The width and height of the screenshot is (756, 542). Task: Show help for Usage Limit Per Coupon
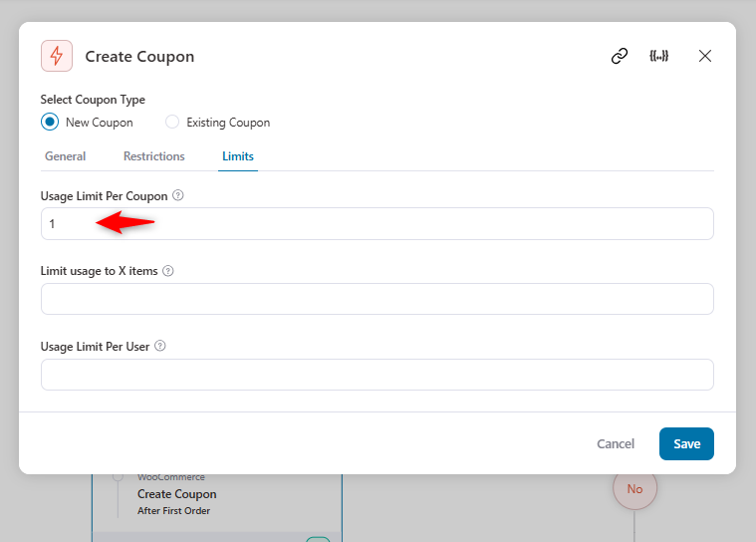coord(178,195)
